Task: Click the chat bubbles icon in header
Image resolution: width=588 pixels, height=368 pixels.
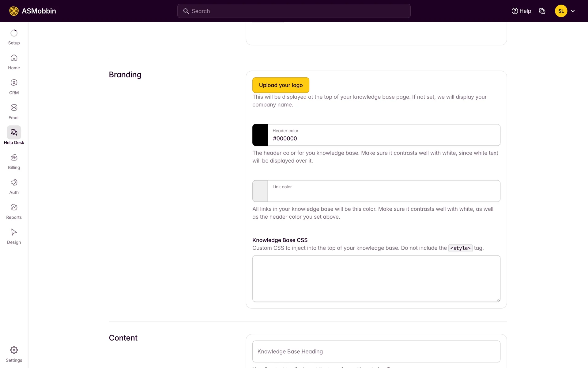Action: 542,11
